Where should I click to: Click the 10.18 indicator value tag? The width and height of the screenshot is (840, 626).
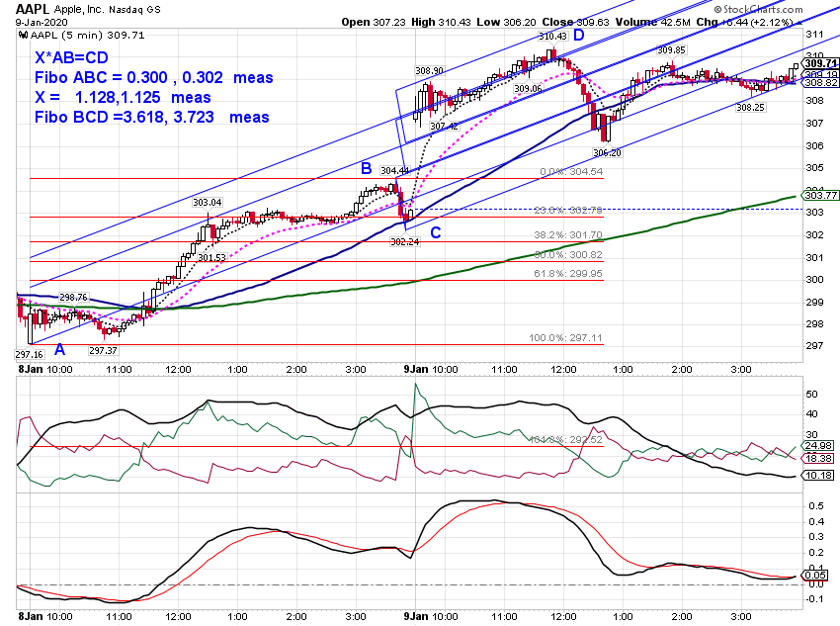coord(818,476)
